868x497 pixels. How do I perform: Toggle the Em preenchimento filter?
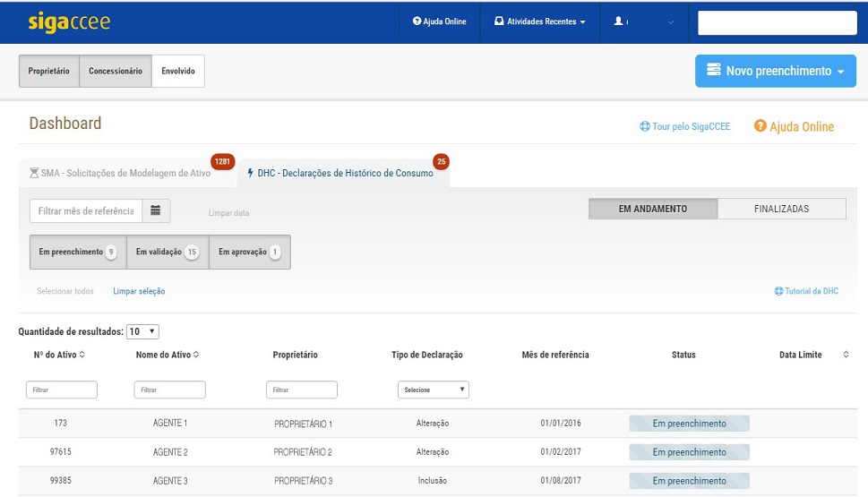(x=77, y=253)
